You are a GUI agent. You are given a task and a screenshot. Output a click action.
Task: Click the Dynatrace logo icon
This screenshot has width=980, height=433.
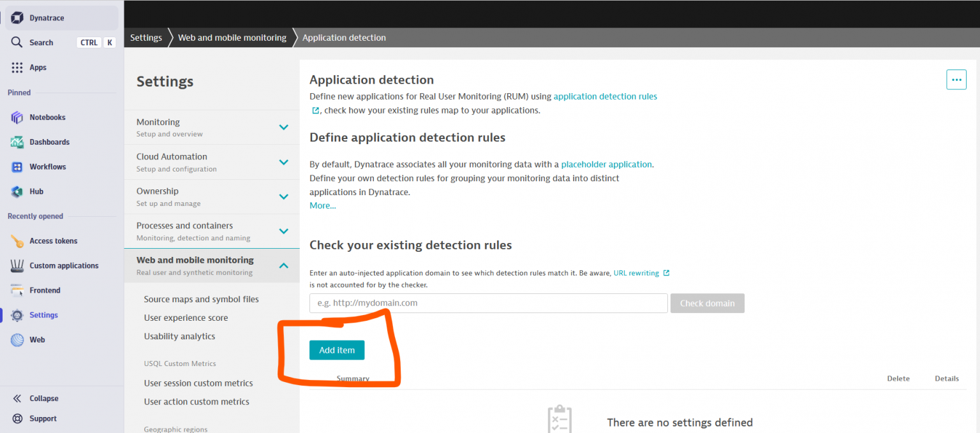[17, 18]
